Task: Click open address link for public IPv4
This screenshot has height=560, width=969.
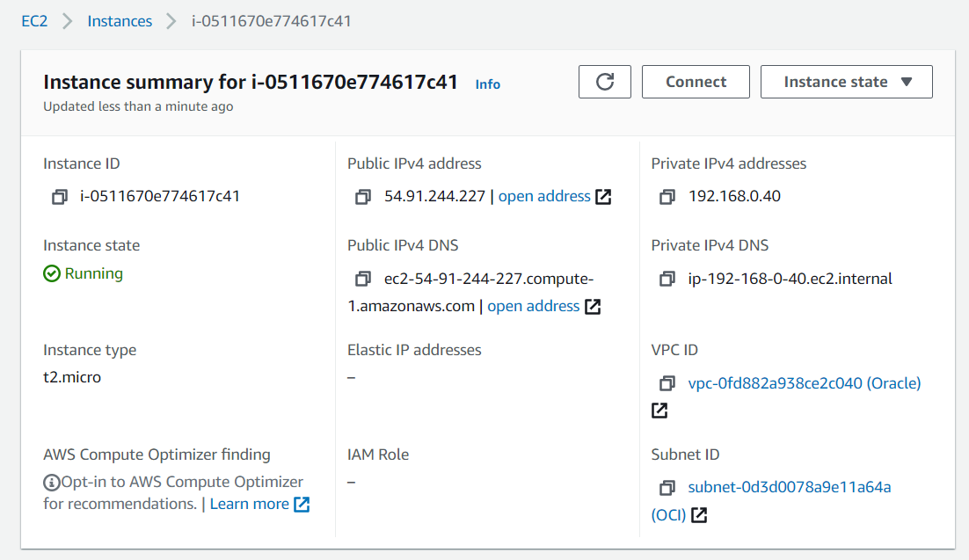Action: (x=544, y=197)
